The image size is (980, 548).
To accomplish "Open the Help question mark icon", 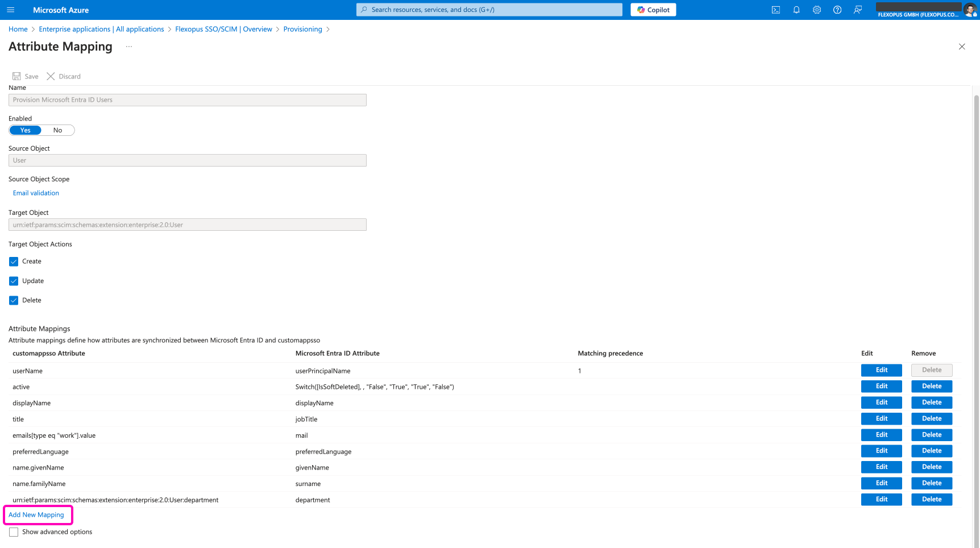I will [x=837, y=10].
